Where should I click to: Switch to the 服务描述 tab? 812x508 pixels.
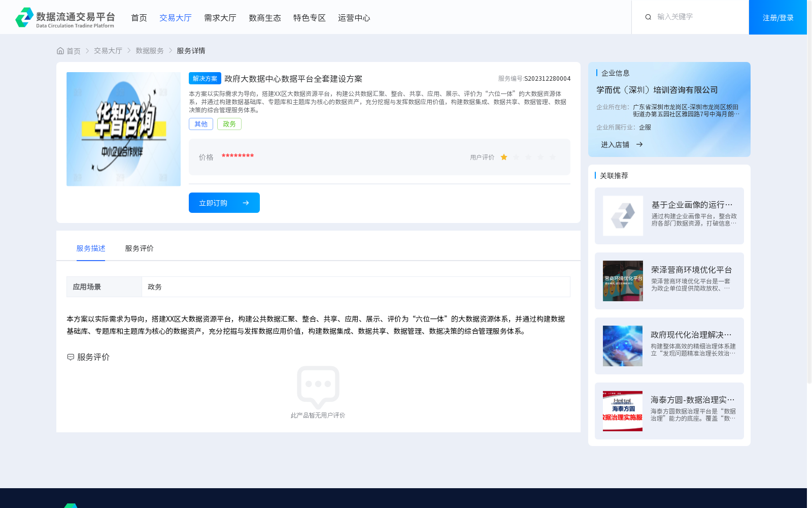(x=91, y=248)
